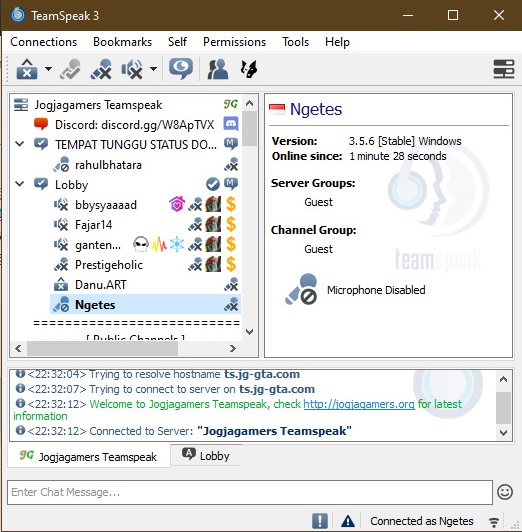The width and height of the screenshot is (522, 532).
Task: Open the Disconnect button dropdown arrow
Action: pos(49,69)
